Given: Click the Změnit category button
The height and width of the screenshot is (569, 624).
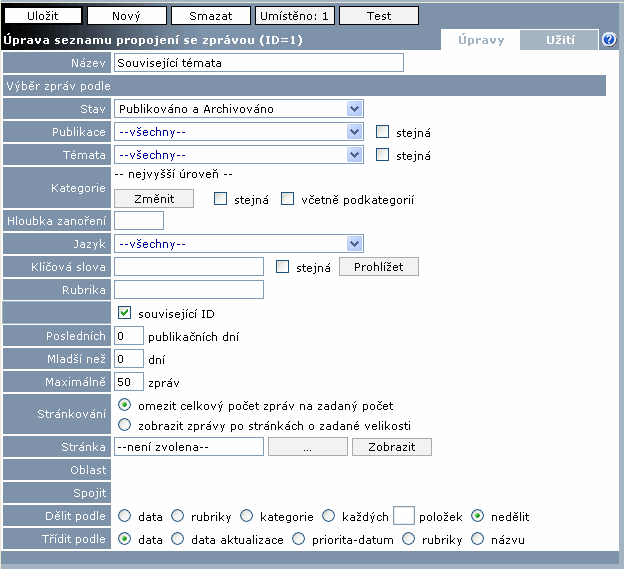Looking at the screenshot, I should pyautogui.click(x=154, y=199).
